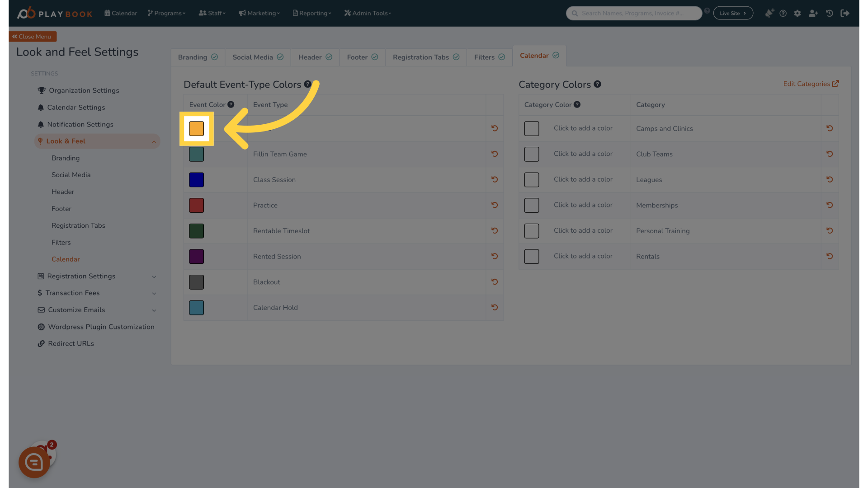Image resolution: width=868 pixels, height=488 pixels.
Task: Show Category Color column help tooltip
Action: [x=577, y=104]
